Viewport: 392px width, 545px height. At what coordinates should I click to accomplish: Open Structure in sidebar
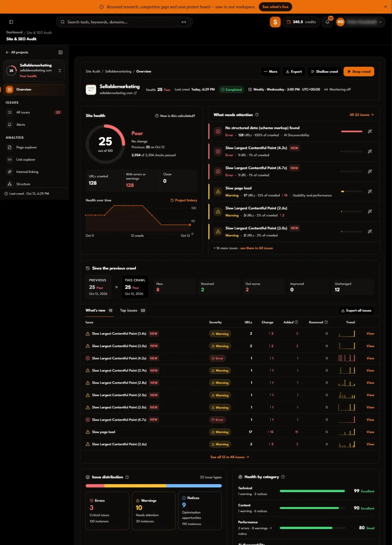click(34, 184)
